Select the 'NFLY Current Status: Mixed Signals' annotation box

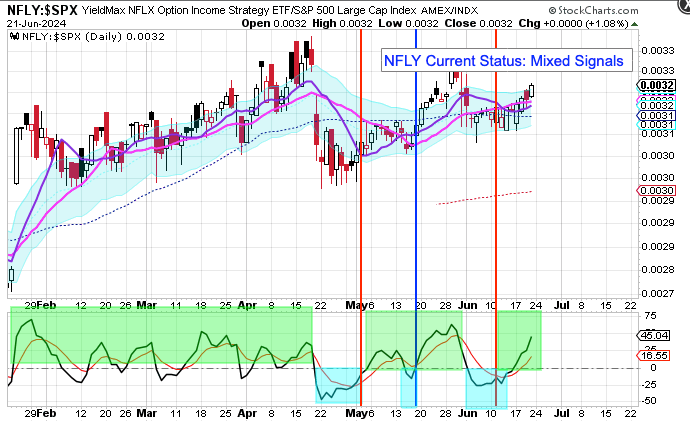tap(504, 60)
